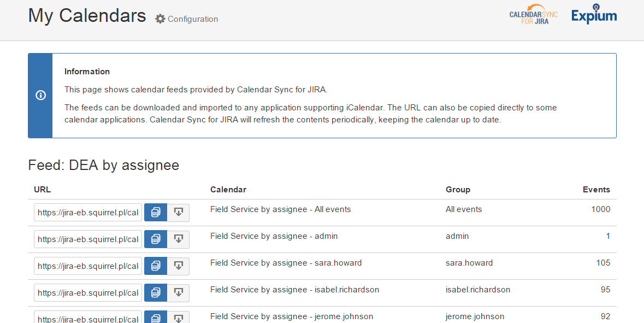Download the All events calendar feed
644x323 pixels.
178,213
